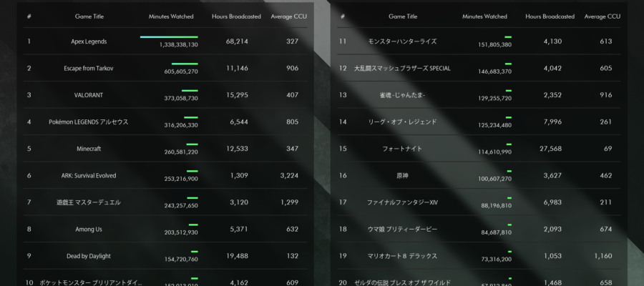Click Hours Broadcasted header in モンスターハンターライズ table
This screenshot has width=644, height=286.
click(x=550, y=17)
